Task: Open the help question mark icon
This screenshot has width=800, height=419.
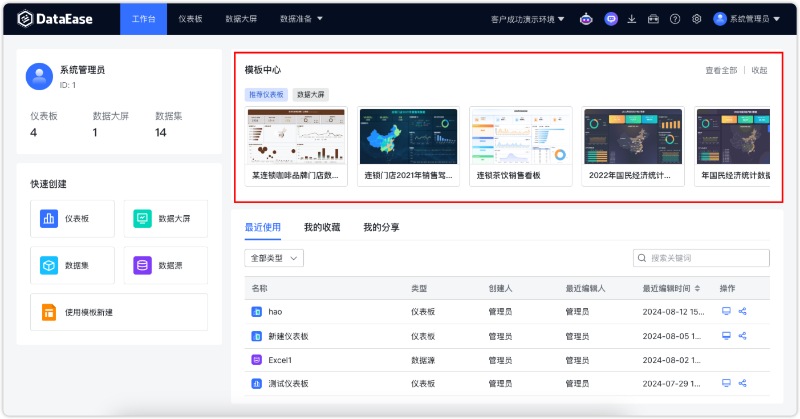Action: [x=675, y=19]
